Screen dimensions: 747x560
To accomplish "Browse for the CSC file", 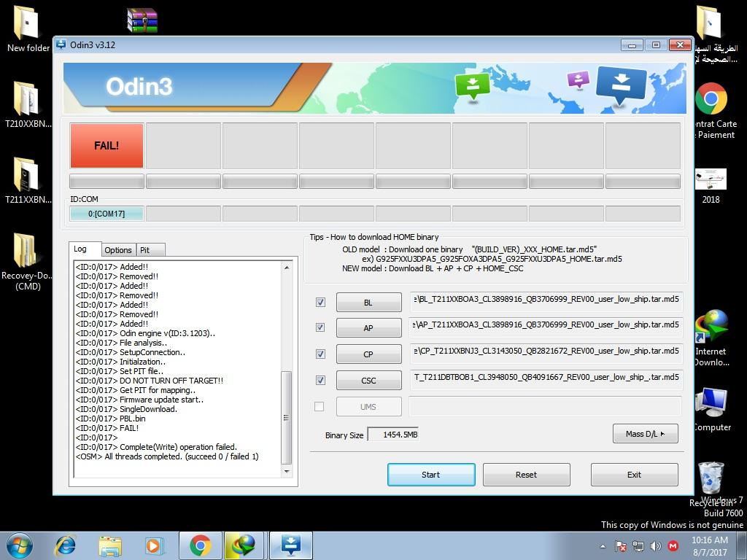I will (x=368, y=380).
